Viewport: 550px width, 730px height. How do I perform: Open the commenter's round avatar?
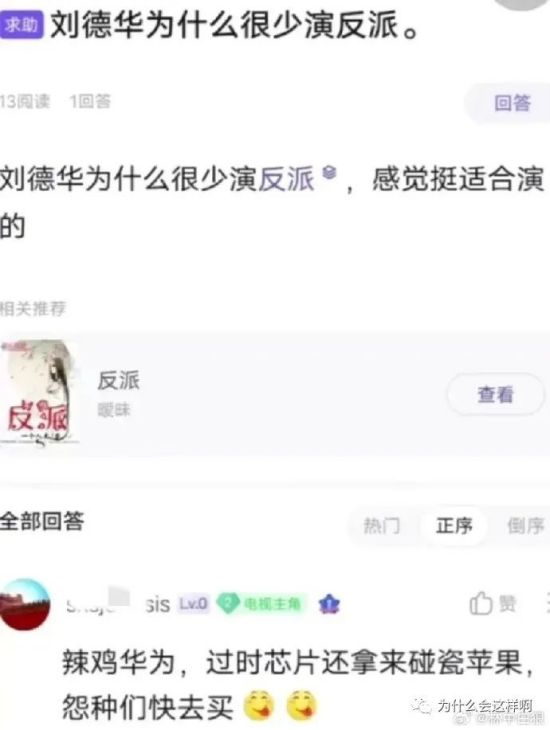pyautogui.click(x=25, y=604)
